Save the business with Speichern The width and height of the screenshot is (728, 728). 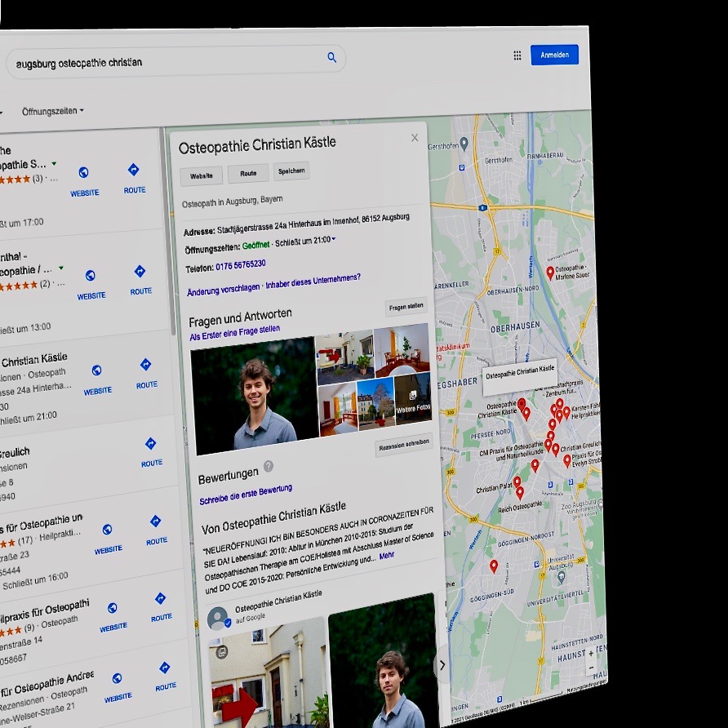tap(291, 171)
